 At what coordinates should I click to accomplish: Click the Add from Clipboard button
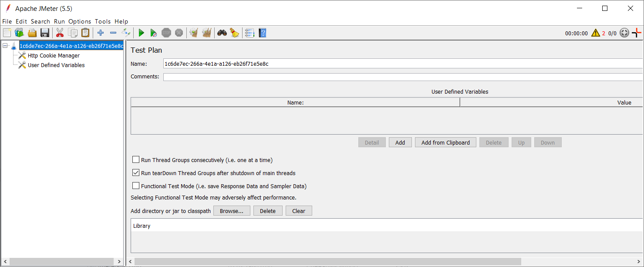(445, 142)
